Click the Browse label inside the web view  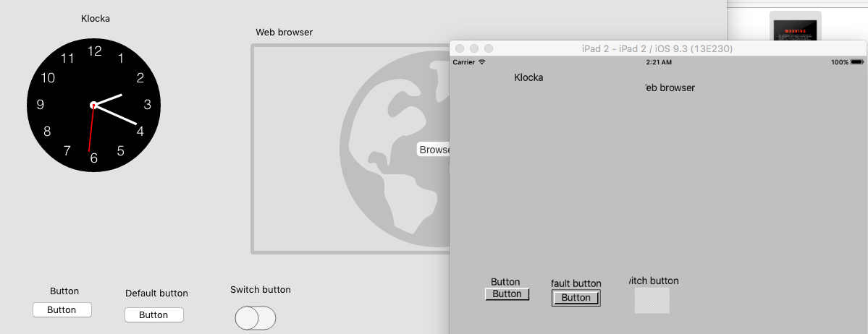(x=434, y=150)
